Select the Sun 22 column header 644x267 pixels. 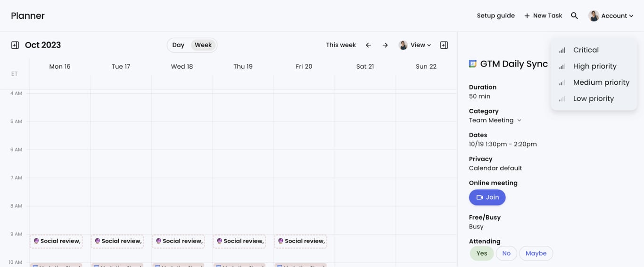point(426,66)
